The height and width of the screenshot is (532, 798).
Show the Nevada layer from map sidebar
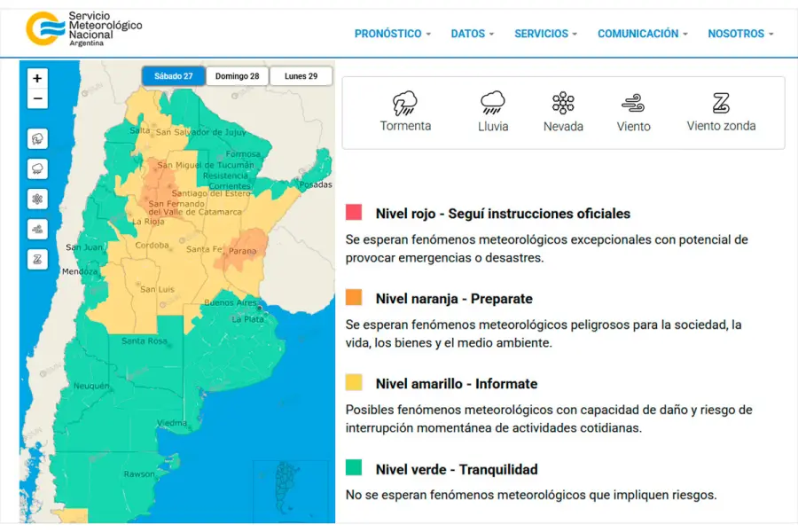tap(37, 199)
